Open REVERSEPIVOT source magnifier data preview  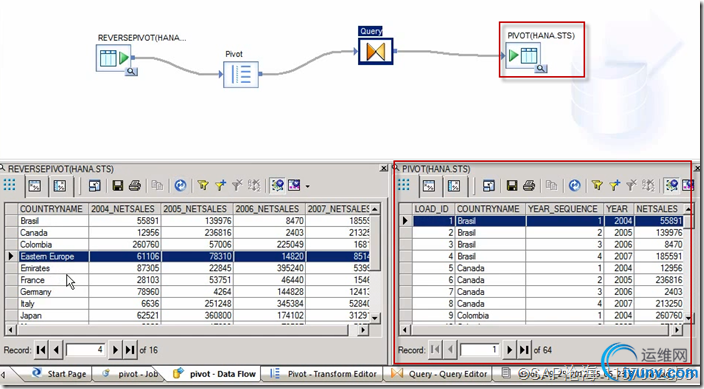(x=131, y=71)
